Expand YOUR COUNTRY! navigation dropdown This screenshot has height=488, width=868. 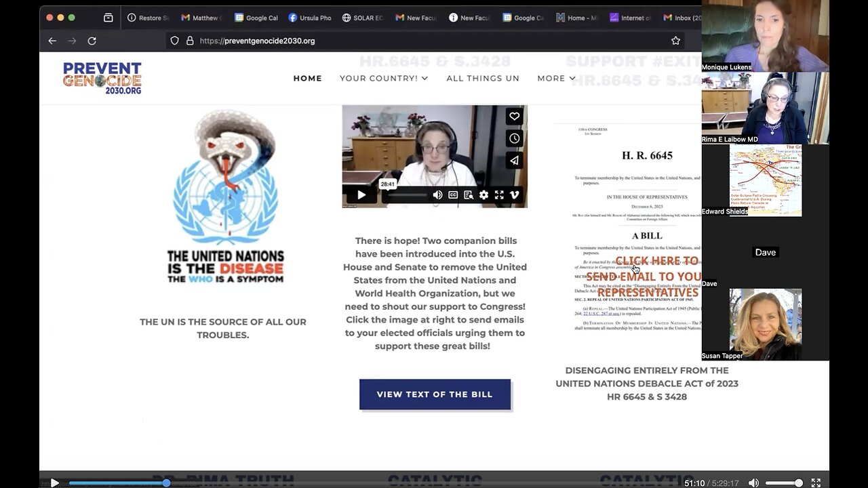pos(384,78)
